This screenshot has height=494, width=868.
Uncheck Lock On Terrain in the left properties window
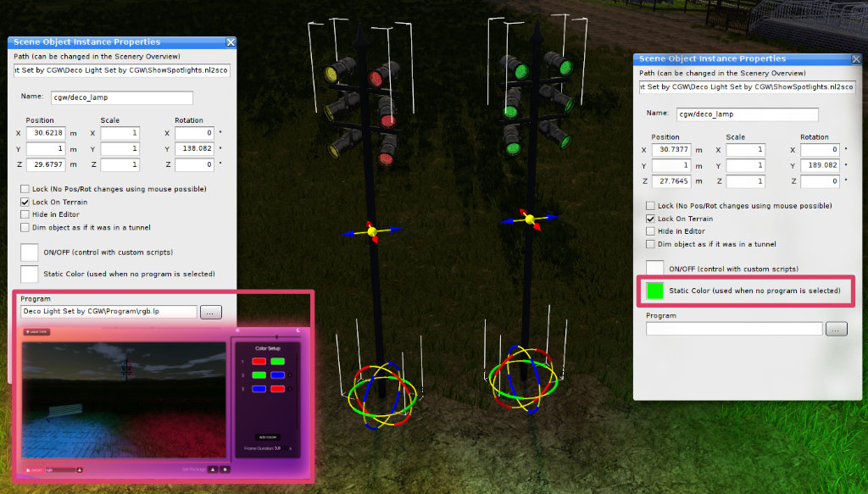click(26, 202)
